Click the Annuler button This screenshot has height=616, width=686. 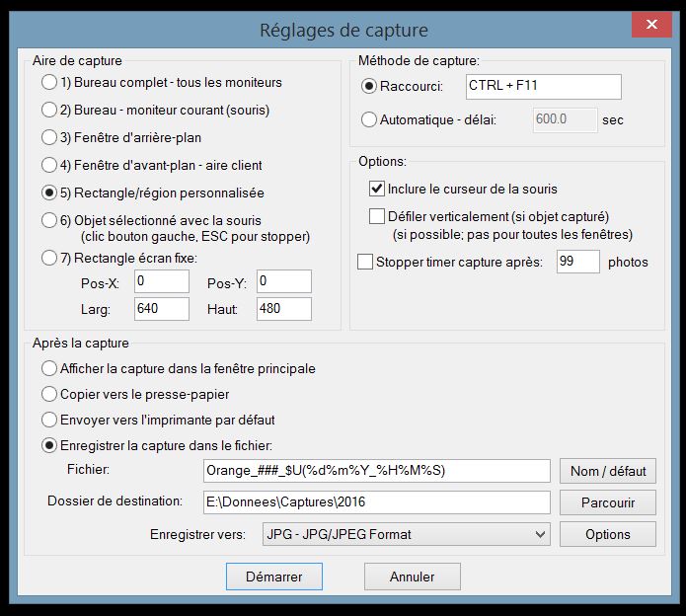click(x=413, y=577)
